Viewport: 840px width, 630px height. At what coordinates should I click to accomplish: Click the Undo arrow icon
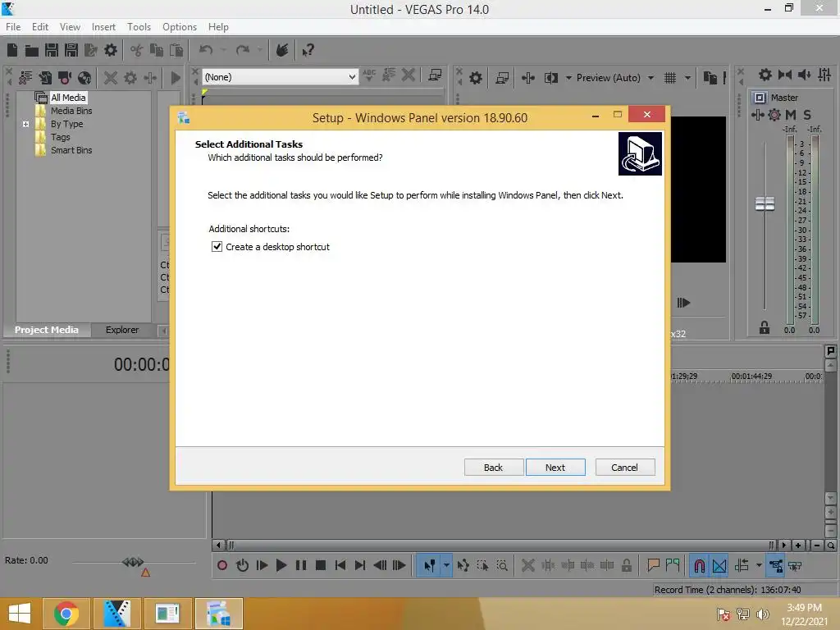click(206, 50)
